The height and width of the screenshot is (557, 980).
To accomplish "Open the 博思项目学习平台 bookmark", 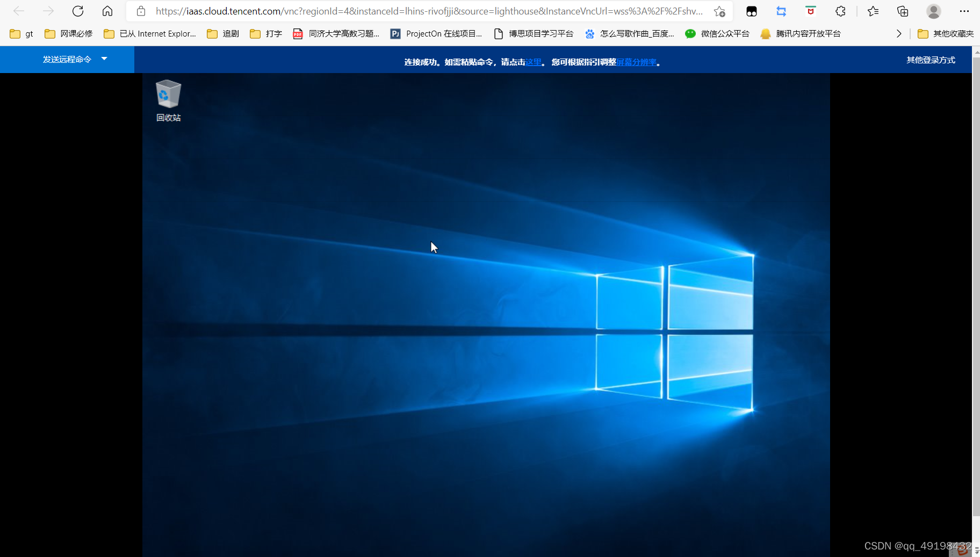I will tap(534, 34).
